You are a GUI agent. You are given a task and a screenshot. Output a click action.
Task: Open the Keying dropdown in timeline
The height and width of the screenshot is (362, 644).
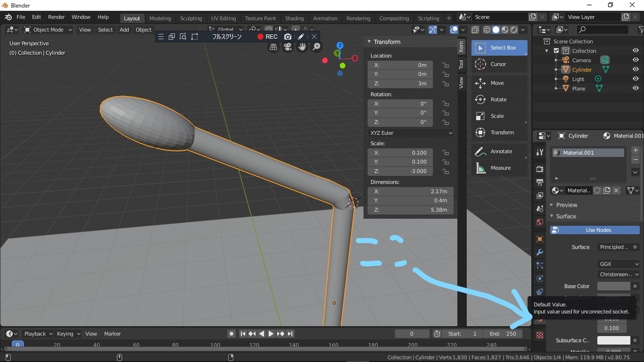point(68,334)
